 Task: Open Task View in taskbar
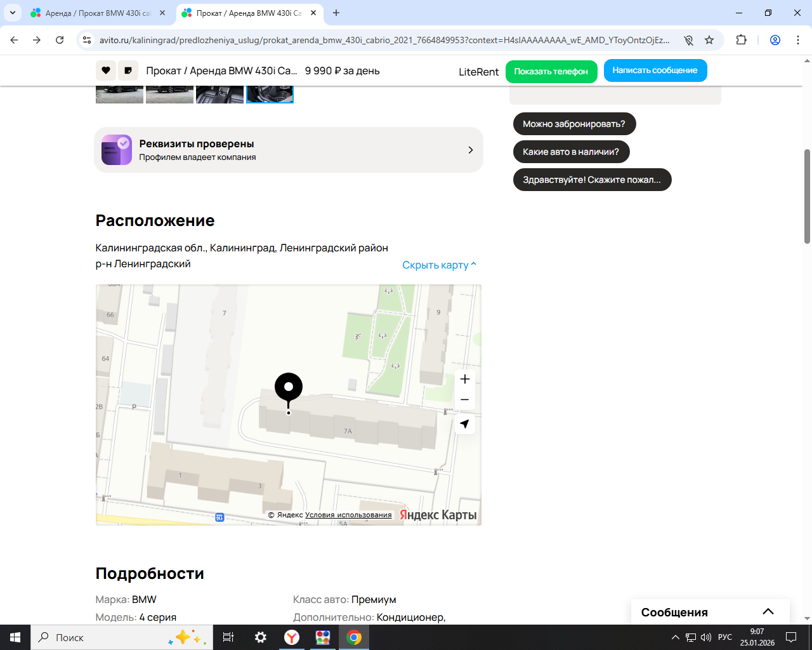point(228,637)
